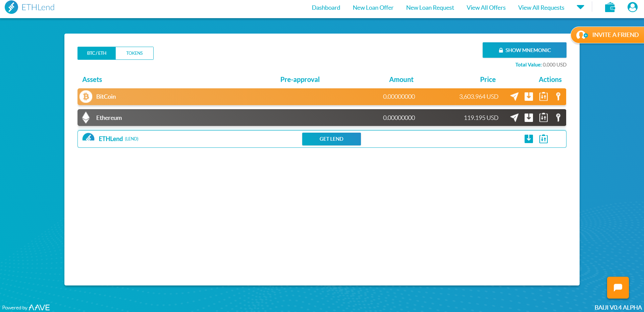
Task: Click the user profile icon
Action: (632, 7)
